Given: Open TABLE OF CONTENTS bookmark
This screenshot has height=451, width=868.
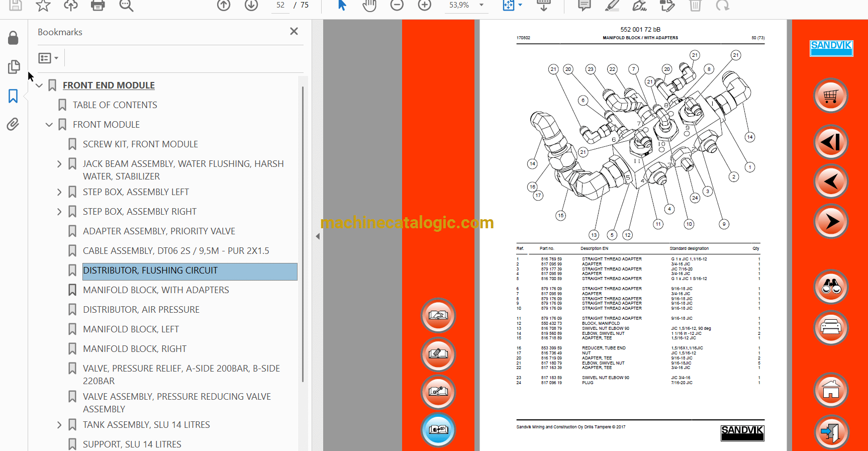Looking at the screenshot, I should [x=115, y=105].
